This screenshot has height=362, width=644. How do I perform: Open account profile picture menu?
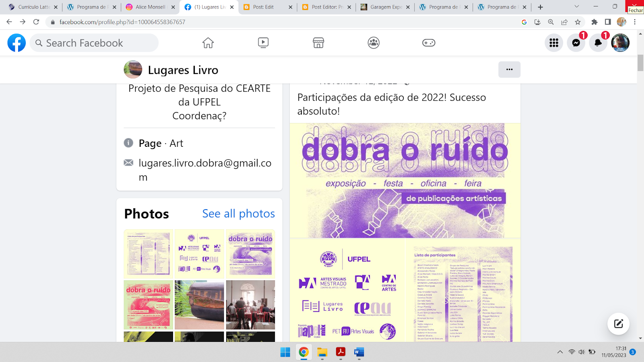click(x=620, y=43)
